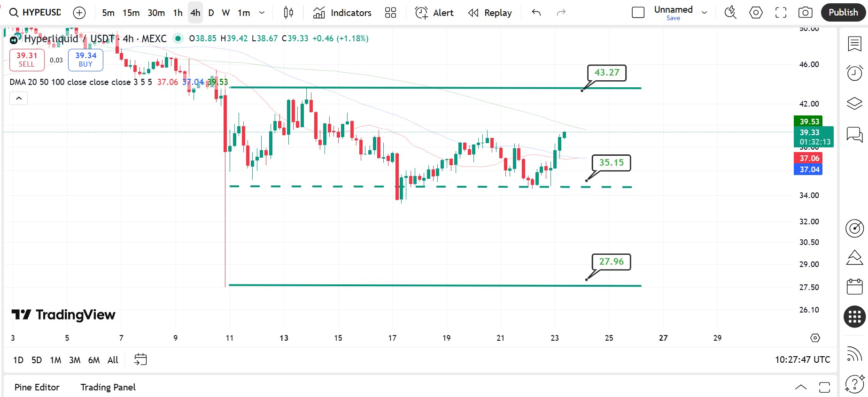Switch to the daily D timeframe

tap(211, 13)
